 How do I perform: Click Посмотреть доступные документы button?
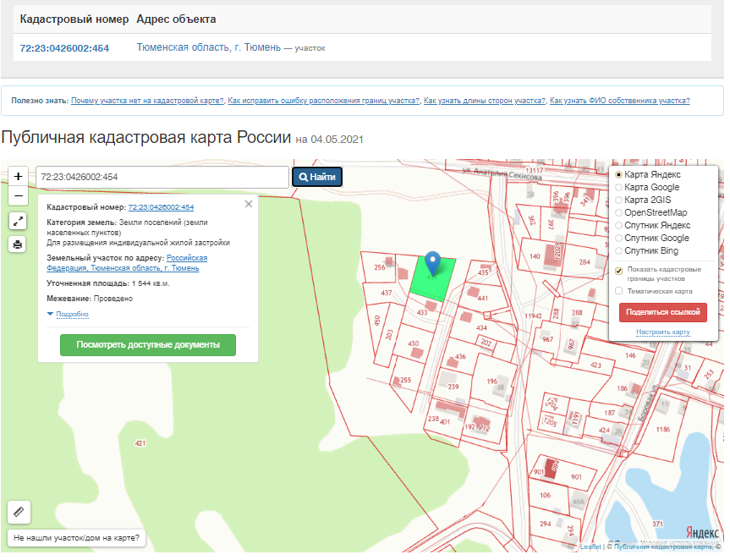point(148,345)
